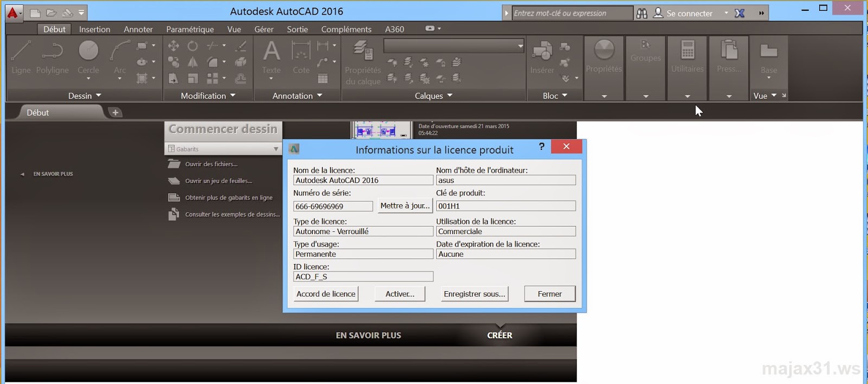Open quick access toolbar customize dropdown
This screenshot has height=384, width=868.
(81, 12)
